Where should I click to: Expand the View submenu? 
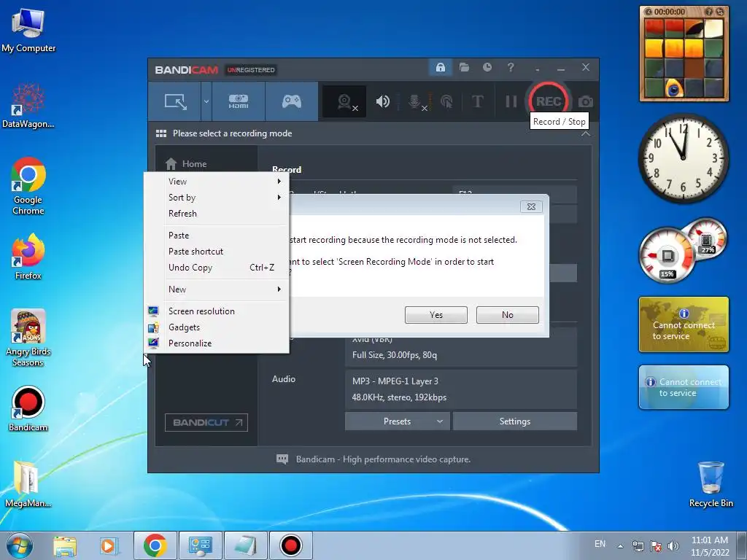(x=217, y=182)
